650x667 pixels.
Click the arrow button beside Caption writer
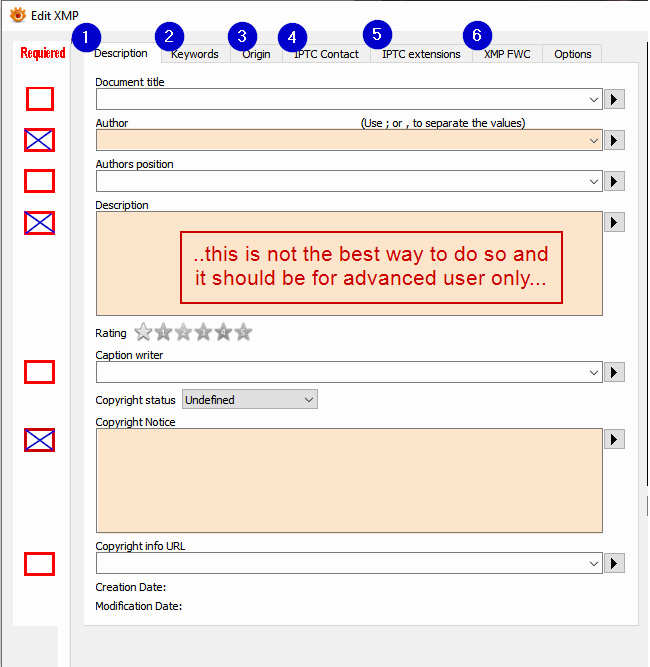pos(614,373)
